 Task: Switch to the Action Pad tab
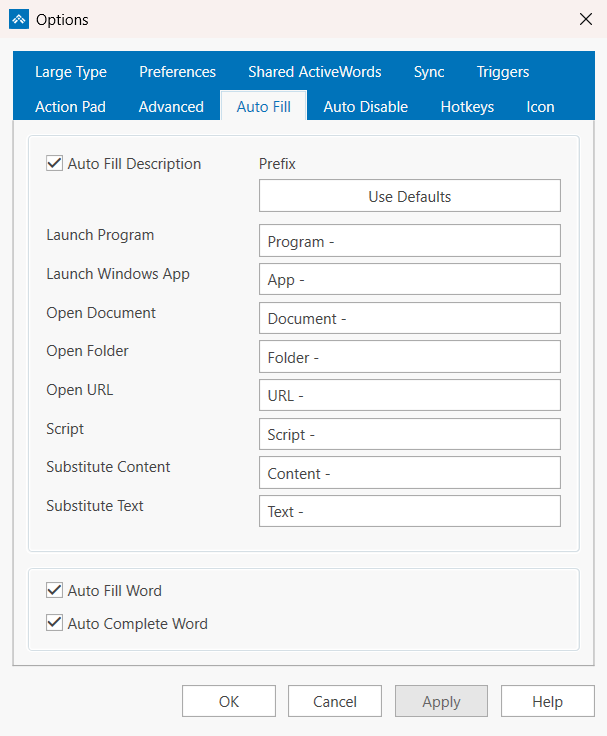70,107
